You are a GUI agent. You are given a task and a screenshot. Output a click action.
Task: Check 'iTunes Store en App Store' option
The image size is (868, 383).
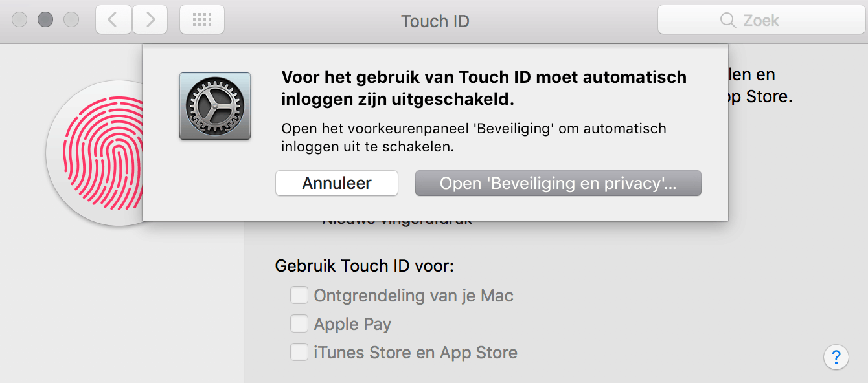pos(299,353)
